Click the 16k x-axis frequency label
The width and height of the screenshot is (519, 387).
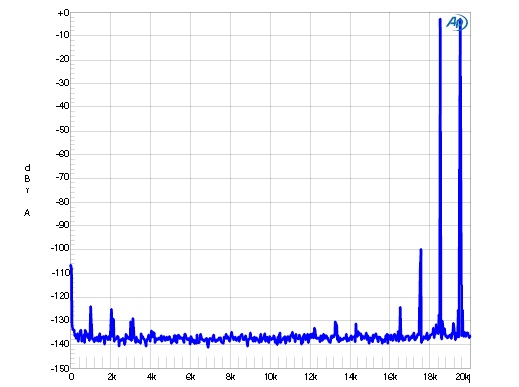(390, 377)
